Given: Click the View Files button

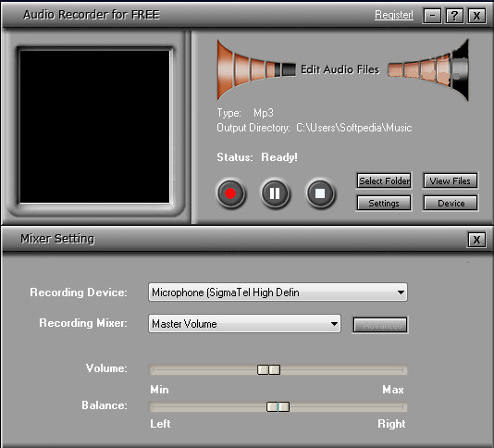Looking at the screenshot, I should pyautogui.click(x=450, y=181).
